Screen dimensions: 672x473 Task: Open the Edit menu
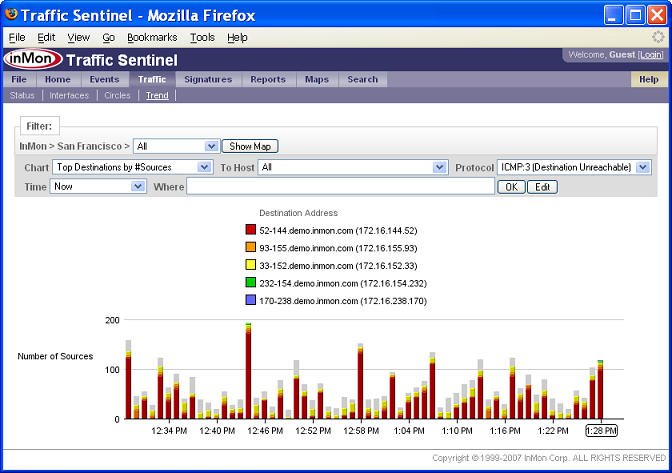[46, 37]
